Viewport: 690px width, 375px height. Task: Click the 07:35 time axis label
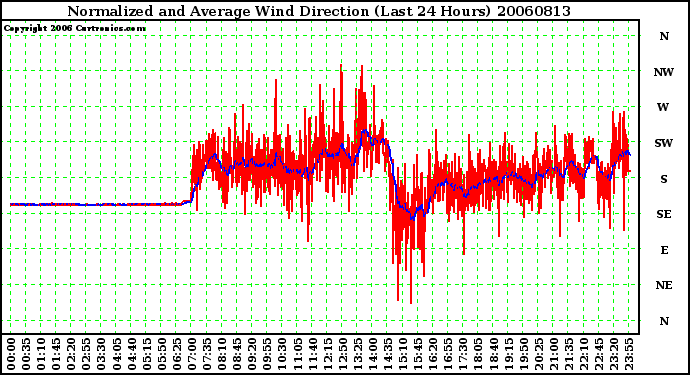pyautogui.click(x=207, y=354)
